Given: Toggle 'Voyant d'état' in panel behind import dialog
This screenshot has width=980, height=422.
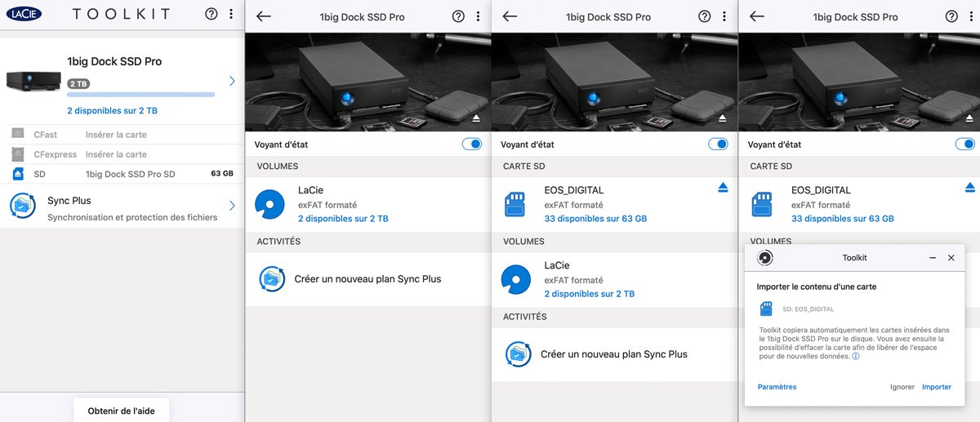Looking at the screenshot, I should (x=965, y=144).
